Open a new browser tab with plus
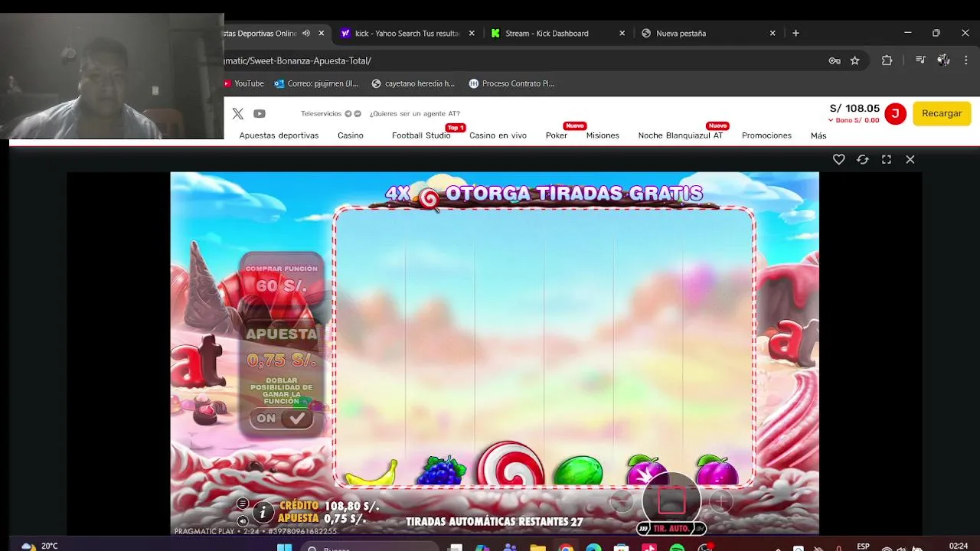 795,33
